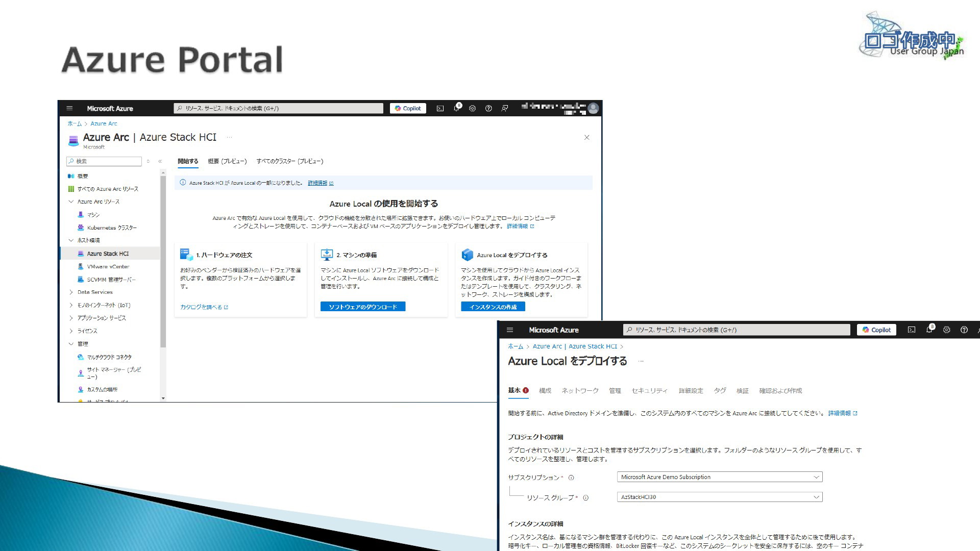Image resolution: width=980 pixels, height=551 pixels.
Task: Select セキュリティ tab in deploy wizard
Action: point(649,391)
